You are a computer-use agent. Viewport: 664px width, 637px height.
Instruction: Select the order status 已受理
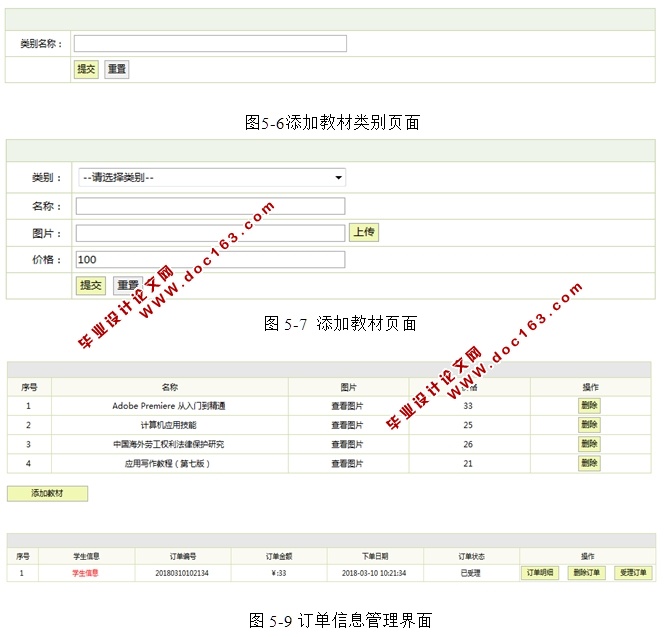point(470,573)
